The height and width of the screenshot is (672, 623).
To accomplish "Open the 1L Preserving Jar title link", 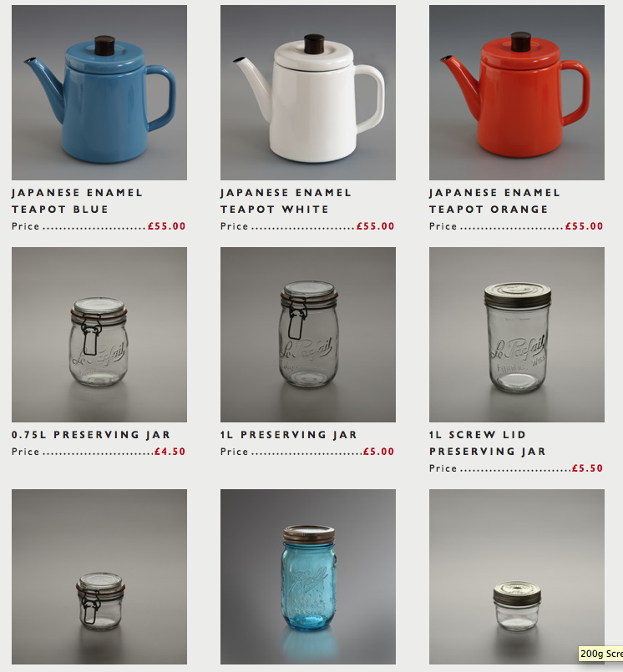I will [289, 435].
